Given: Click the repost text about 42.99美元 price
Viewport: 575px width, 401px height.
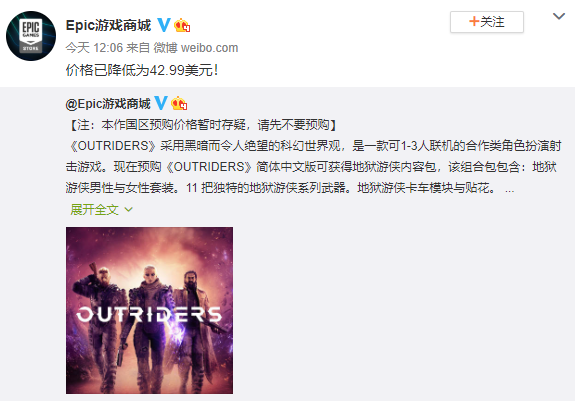Looking at the screenshot, I should [x=142, y=70].
